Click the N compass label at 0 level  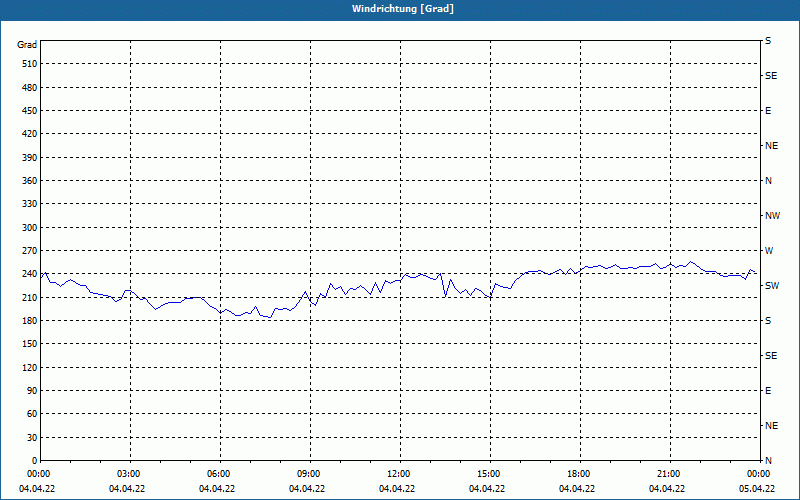[x=768, y=461]
